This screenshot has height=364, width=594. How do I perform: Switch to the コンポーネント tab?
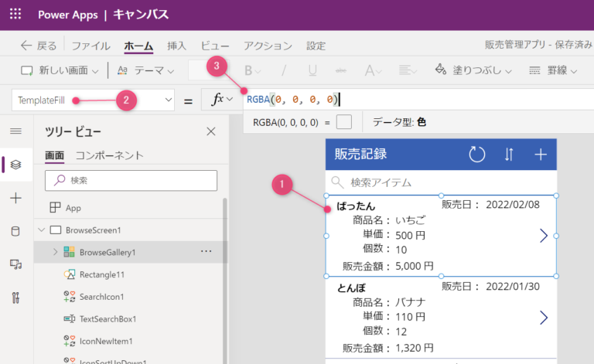(110, 155)
